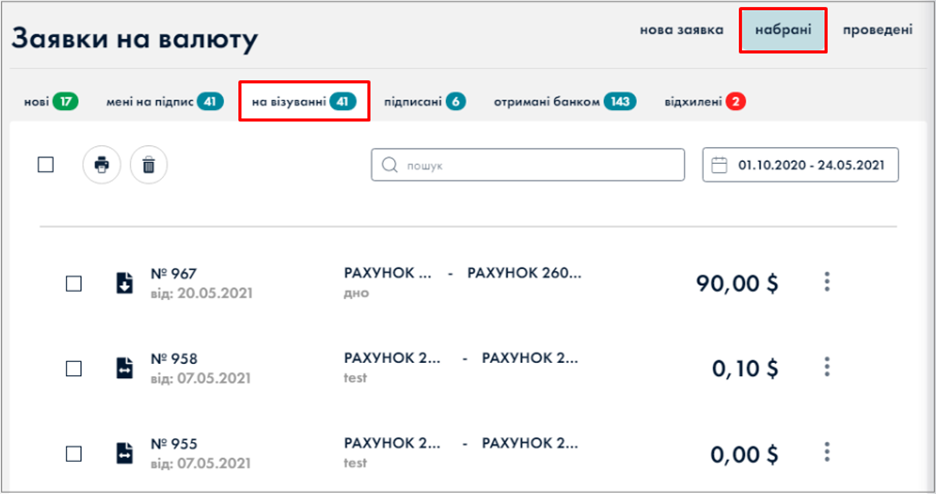Go to the "проведені" section

tap(877, 30)
